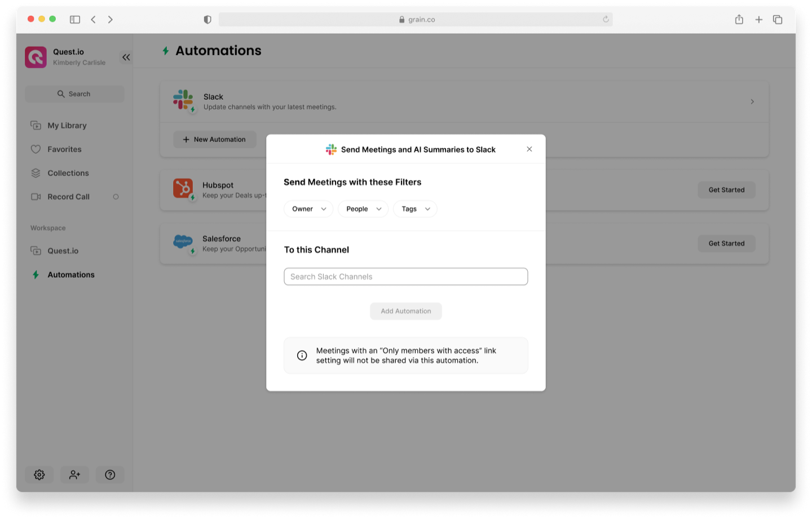Image resolution: width=812 pixels, height=519 pixels.
Task: Click the Salesforce logo icon
Action: [x=183, y=242]
